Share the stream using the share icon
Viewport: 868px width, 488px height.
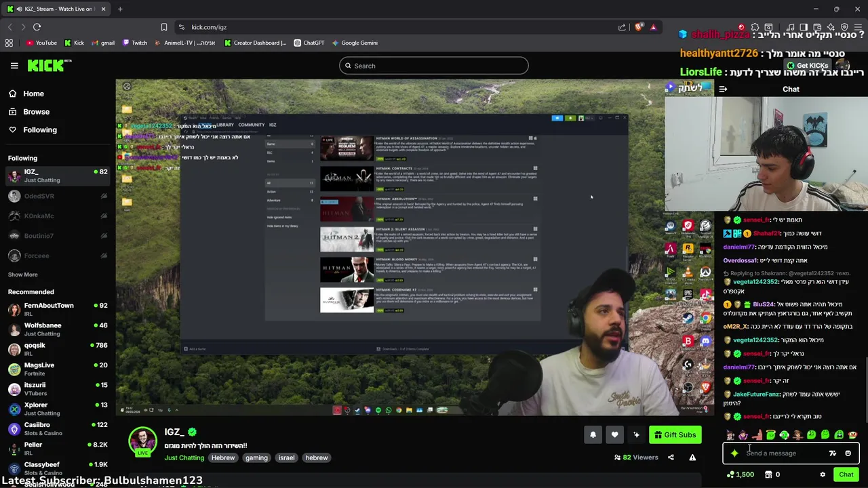coord(671,457)
